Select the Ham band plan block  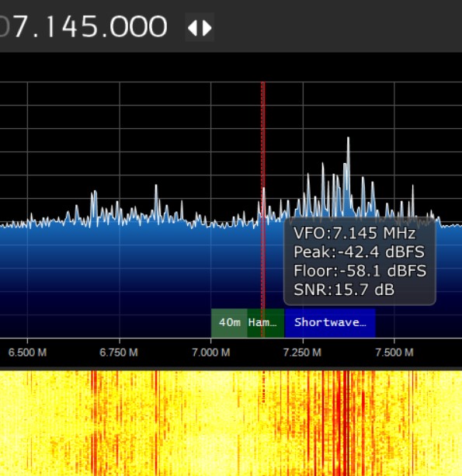266,323
